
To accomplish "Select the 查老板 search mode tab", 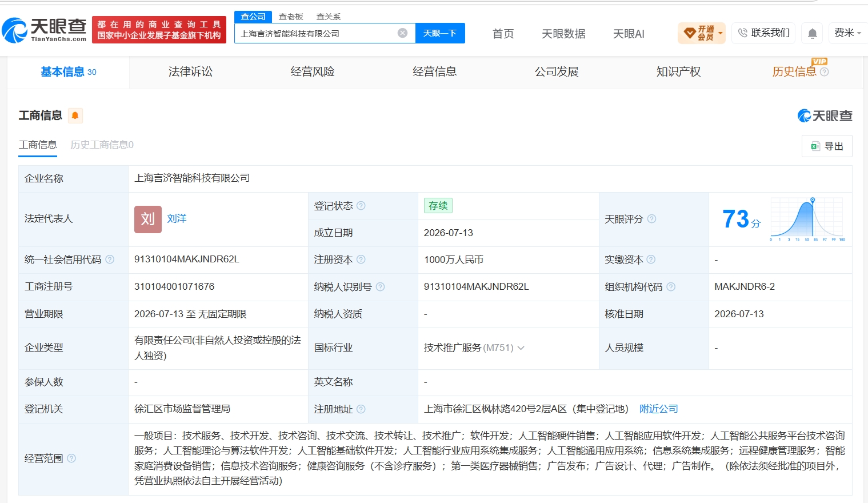I will click(291, 17).
